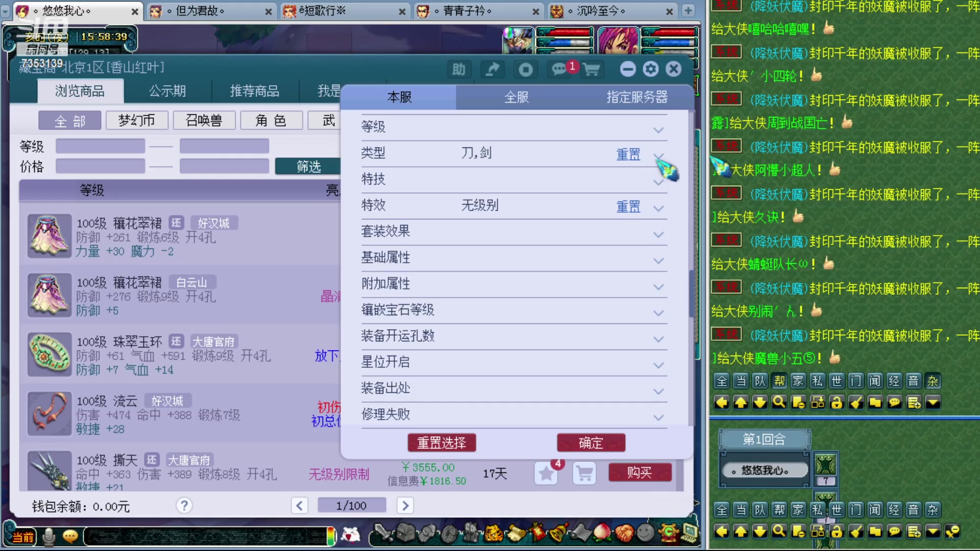Screen dimensions: 980x551
Task: Expand the 套装效果 filter row
Action: point(658,234)
